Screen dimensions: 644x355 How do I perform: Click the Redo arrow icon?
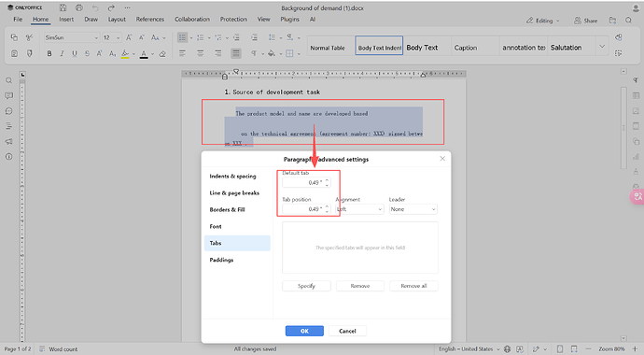pyautogui.click(x=111, y=7)
